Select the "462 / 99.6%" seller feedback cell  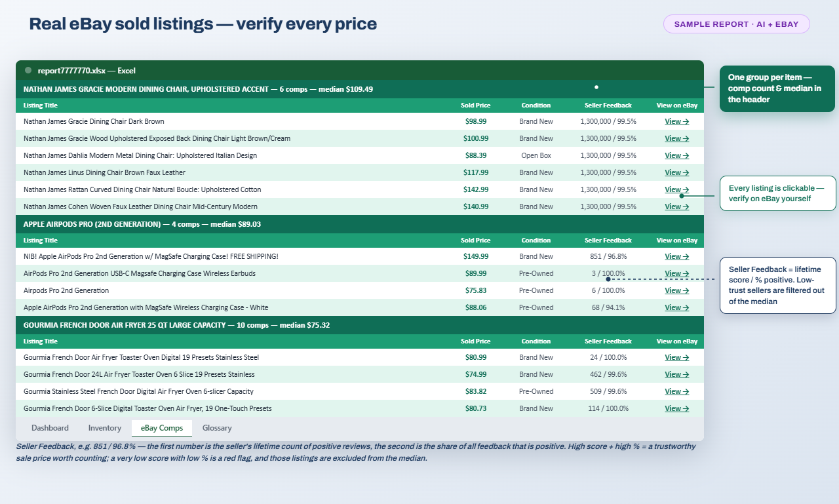(x=608, y=374)
